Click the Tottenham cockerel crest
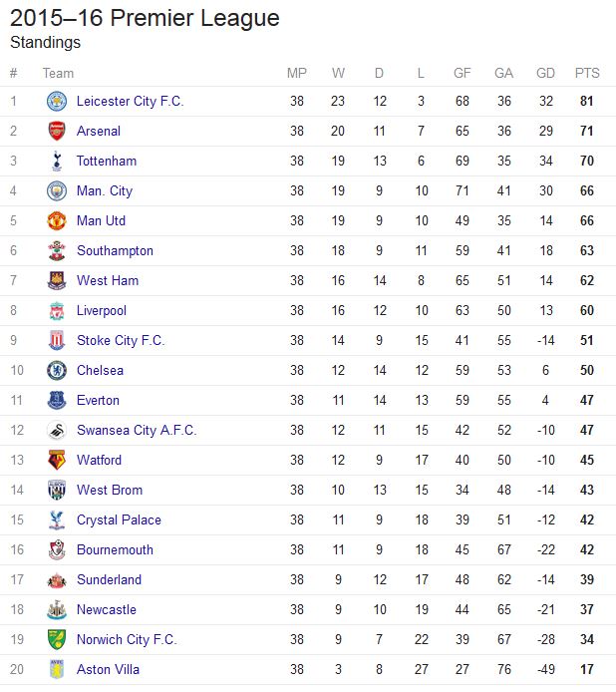 [56, 161]
